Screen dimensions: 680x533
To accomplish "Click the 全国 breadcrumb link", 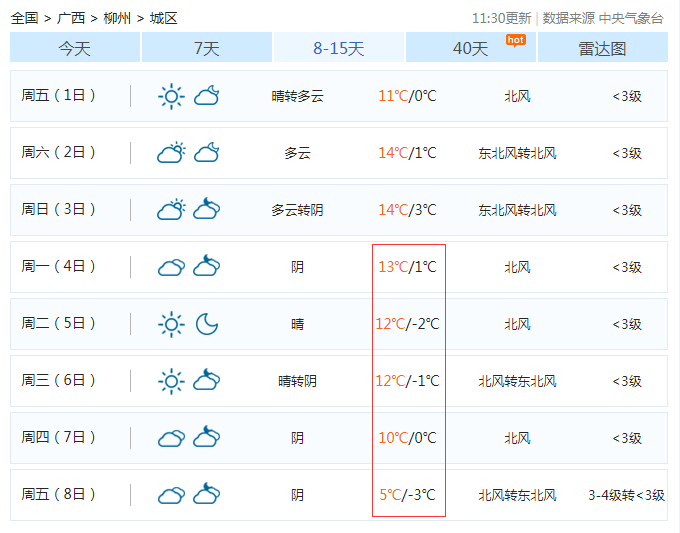I will [x=24, y=18].
